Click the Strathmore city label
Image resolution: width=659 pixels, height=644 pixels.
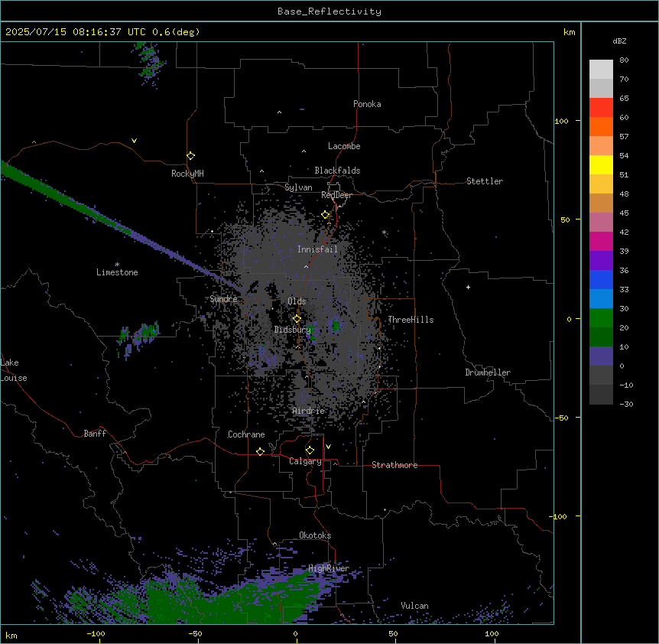394,465
